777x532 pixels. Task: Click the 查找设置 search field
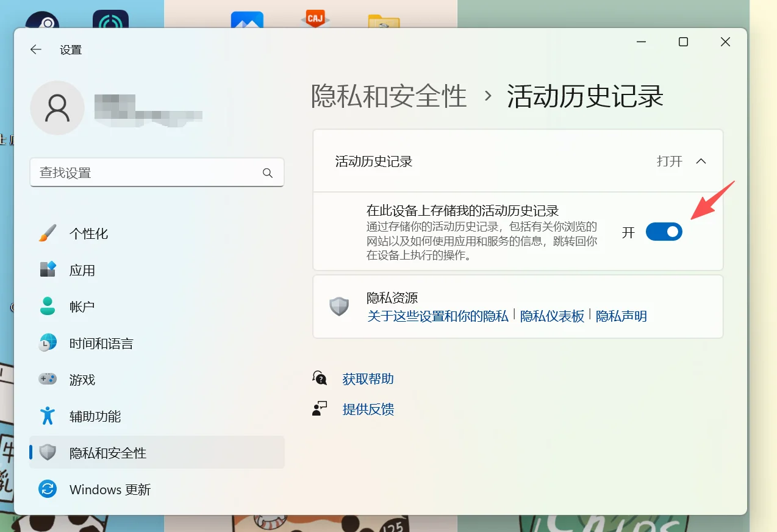point(157,172)
